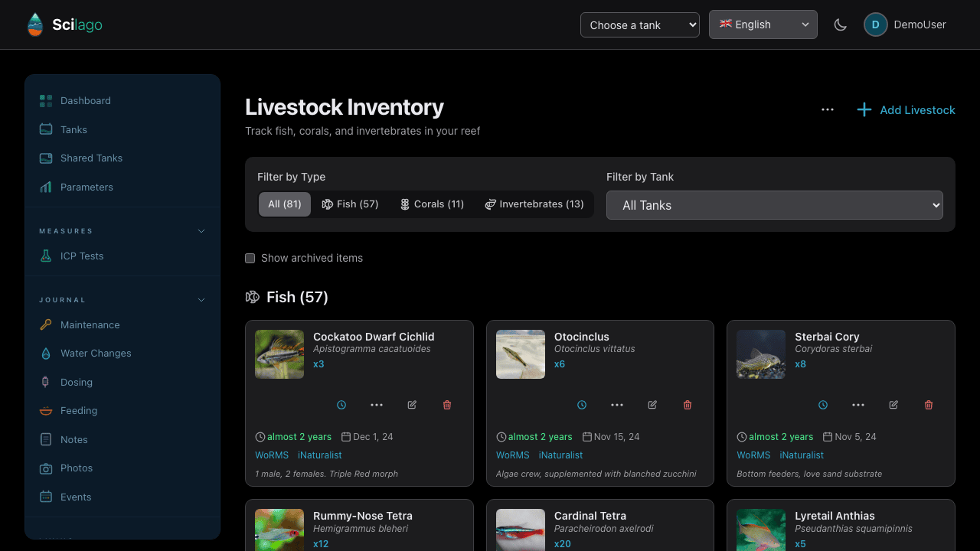Click the Scilago logo icon

point(35,24)
